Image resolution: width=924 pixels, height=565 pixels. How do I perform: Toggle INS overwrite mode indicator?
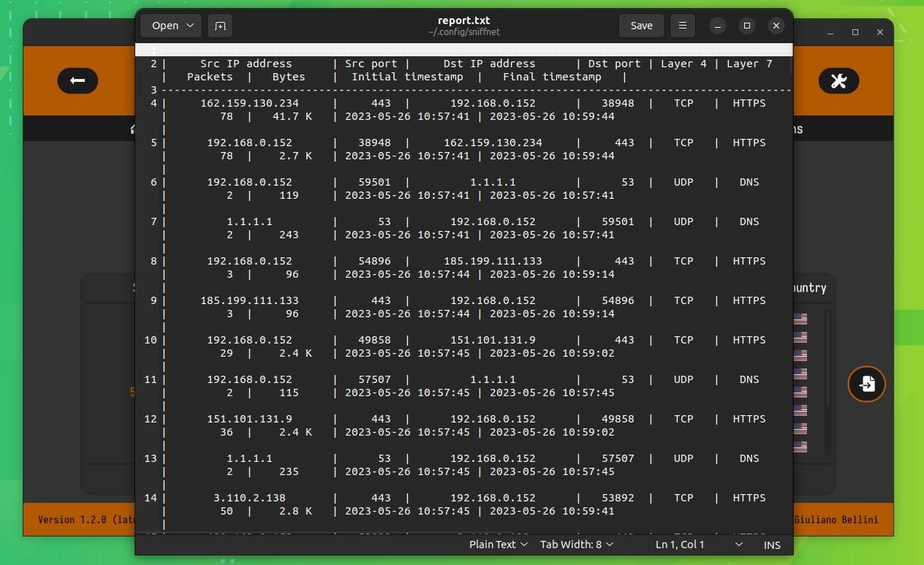pos(771,545)
